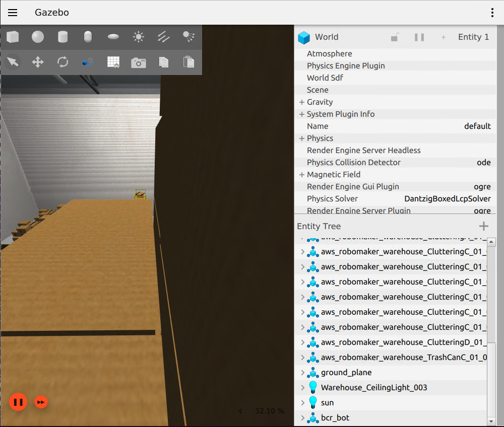The height and width of the screenshot is (427, 504).
Task: Click the Gazebo title text
Action: (x=52, y=13)
